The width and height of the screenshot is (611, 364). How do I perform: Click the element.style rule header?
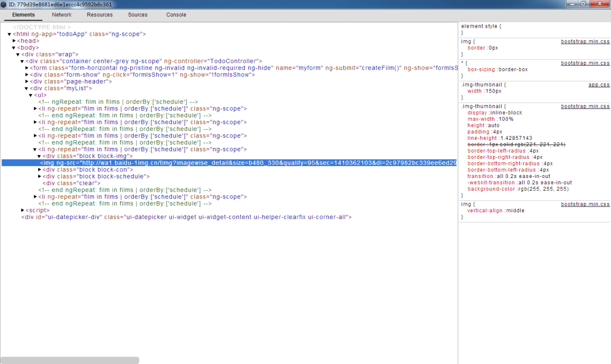(x=481, y=26)
